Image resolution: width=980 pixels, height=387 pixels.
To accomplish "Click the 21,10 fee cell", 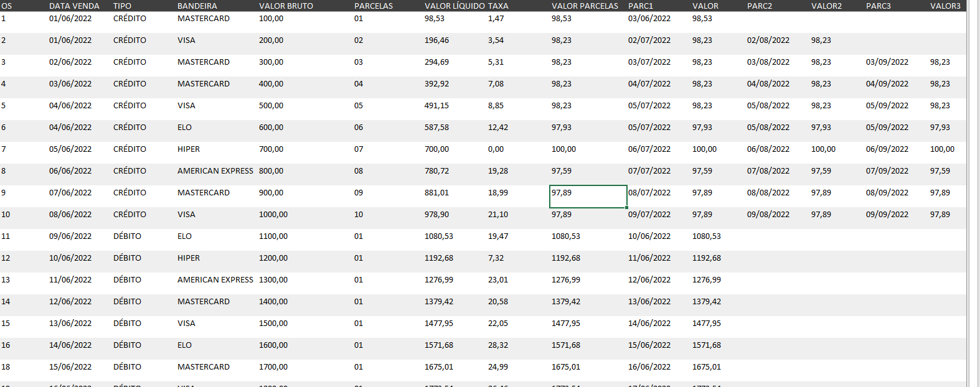I will (498, 215).
